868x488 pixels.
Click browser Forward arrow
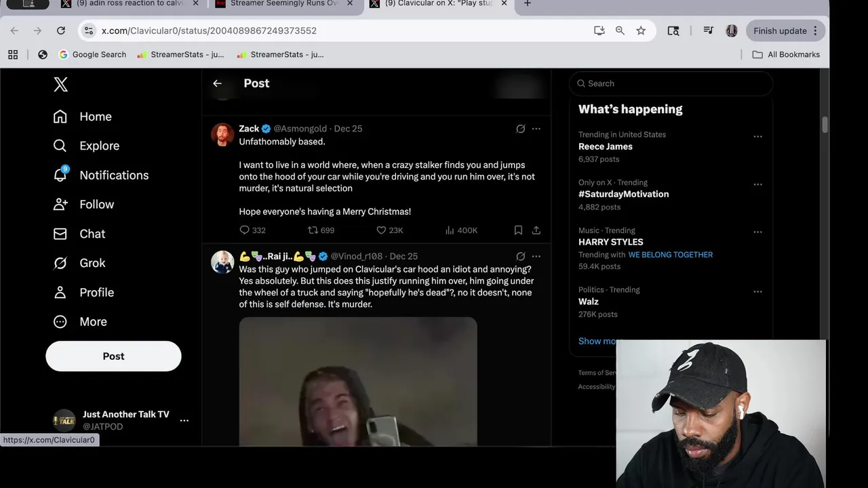[37, 30]
